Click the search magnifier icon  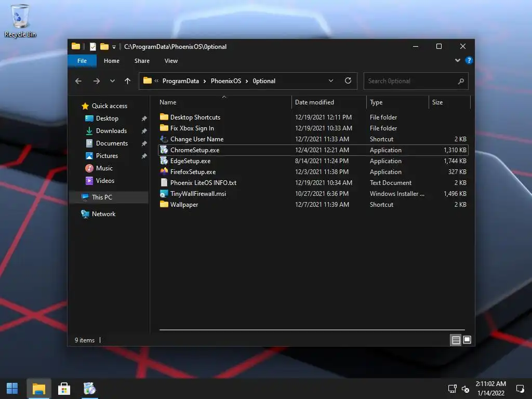461,81
